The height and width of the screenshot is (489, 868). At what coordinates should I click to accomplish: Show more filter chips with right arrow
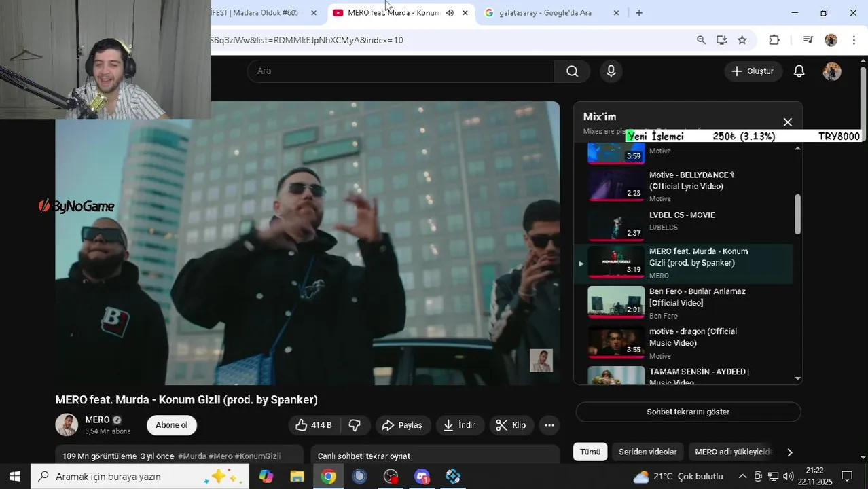pyautogui.click(x=789, y=452)
